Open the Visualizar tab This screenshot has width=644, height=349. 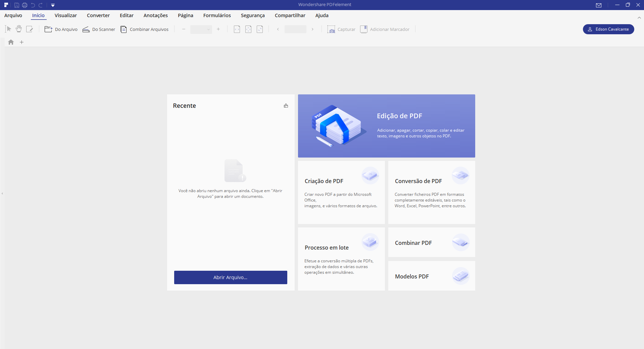point(66,15)
